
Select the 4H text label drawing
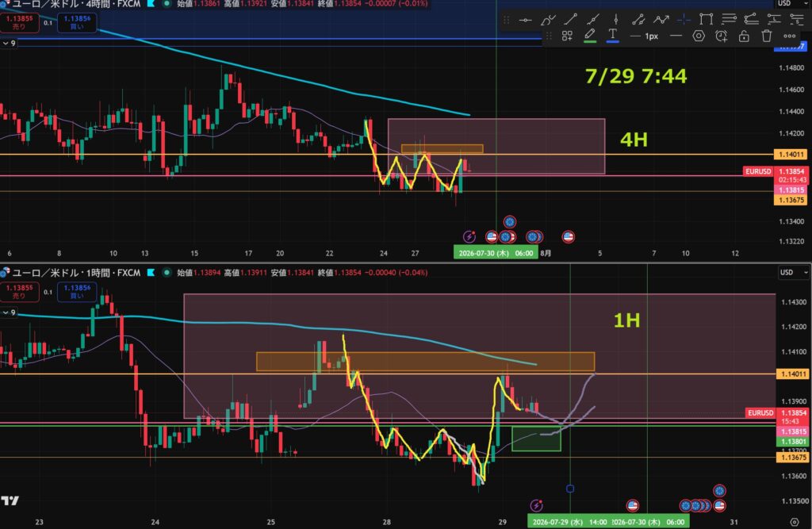[634, 140]
